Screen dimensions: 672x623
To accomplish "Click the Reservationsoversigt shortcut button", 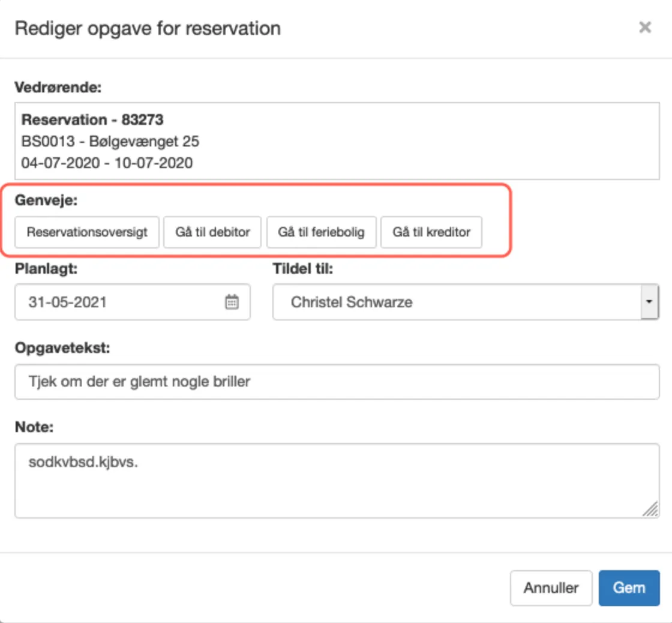I will pos(87,232).
